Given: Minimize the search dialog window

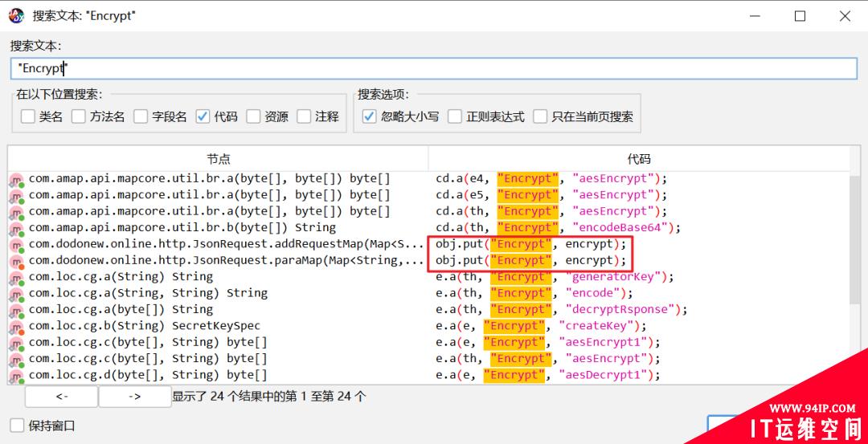Looking at the screenshot, I should (755, 16).
